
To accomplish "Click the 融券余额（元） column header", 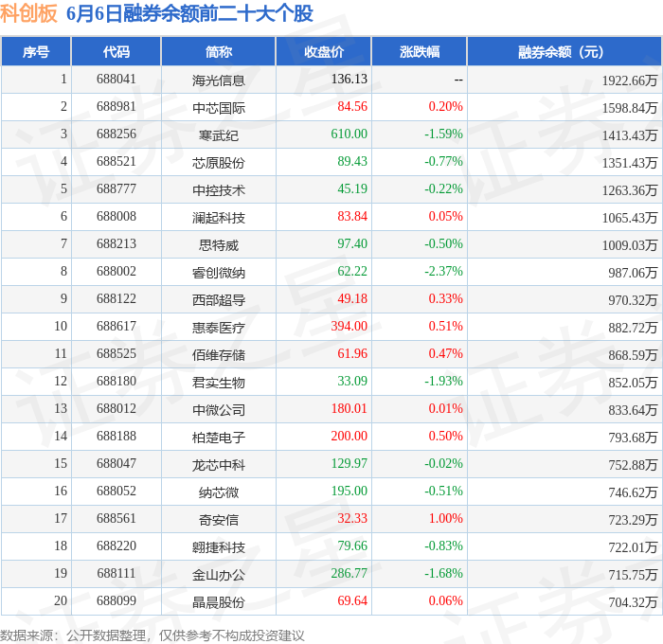I will click(x=564, y=51).
